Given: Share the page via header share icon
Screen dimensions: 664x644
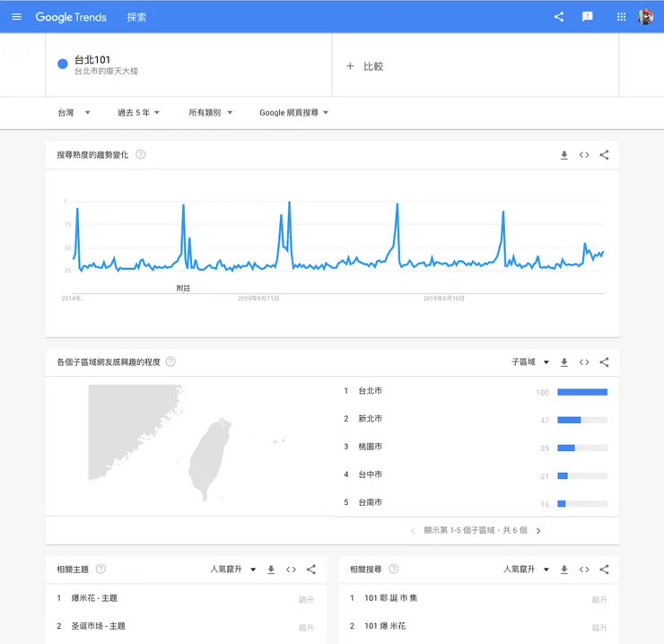Looking at the screenshot, I should (x=559, y=16).
